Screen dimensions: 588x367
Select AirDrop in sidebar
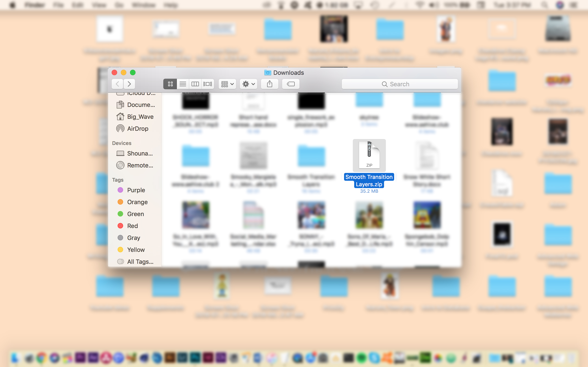click(x=137, y=128)
